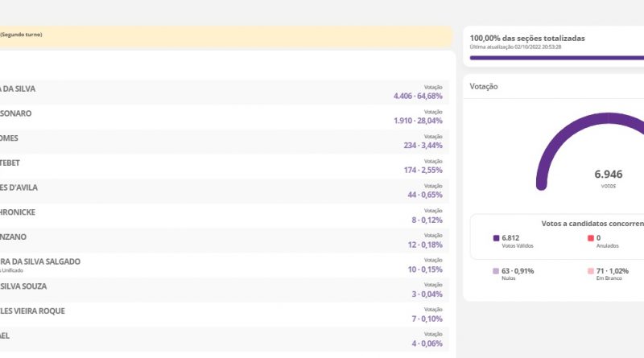644x358 pixels.
Task: Click the pink Em Branco legend swatch
Action: (591, 271)
